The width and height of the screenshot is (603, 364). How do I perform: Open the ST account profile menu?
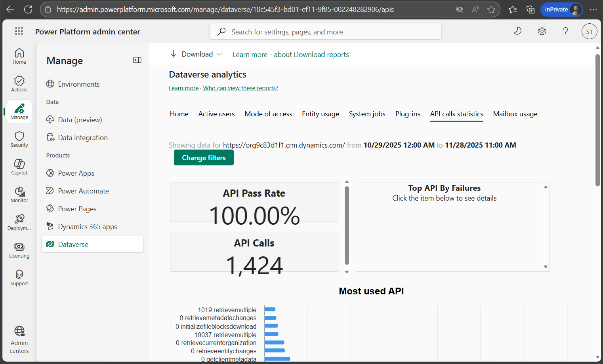[x=589, y=32]
